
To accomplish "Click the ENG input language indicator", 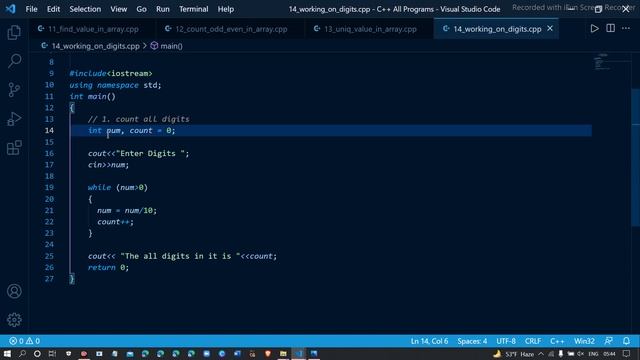I will tap(593, 354).
